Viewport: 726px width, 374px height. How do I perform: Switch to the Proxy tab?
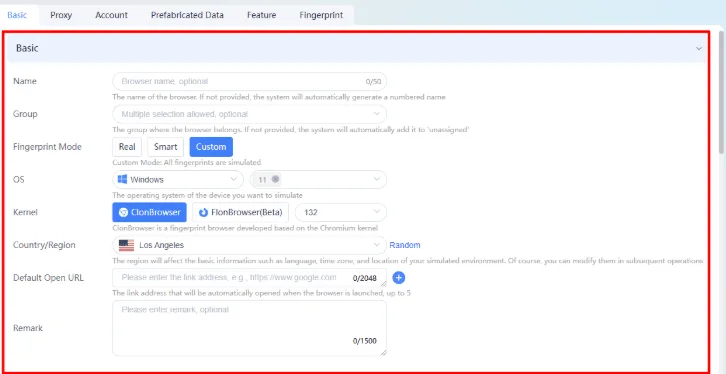pyautogui.click(x=61, y=15)
